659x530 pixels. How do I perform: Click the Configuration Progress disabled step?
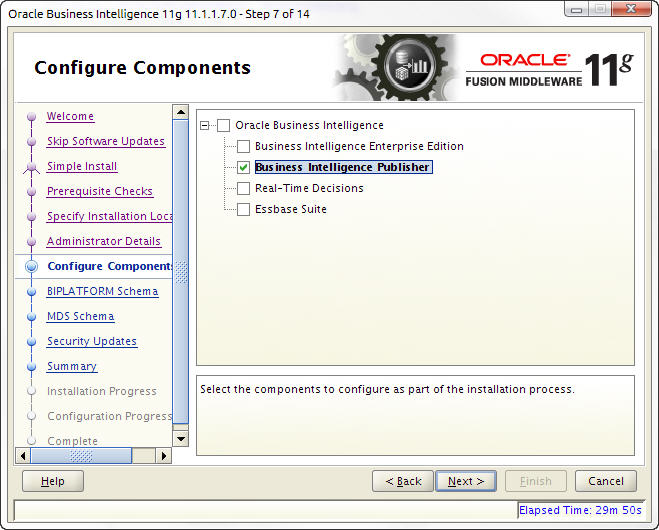[x=110, y=416]
